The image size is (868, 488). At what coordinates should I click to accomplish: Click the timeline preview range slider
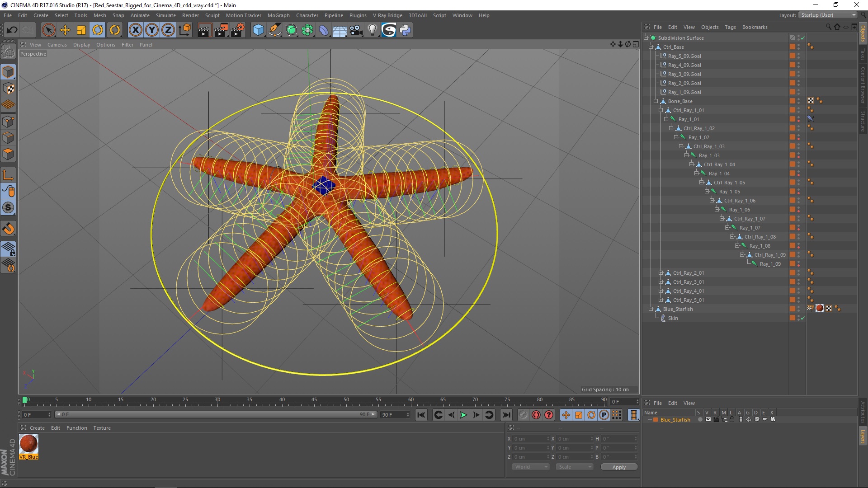tap(216, 414)
